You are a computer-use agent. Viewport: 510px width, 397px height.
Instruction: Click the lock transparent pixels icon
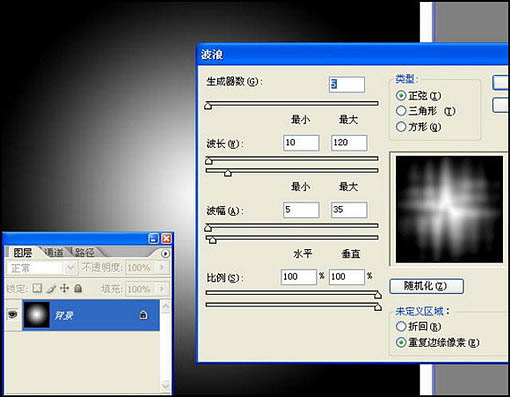coord(37,288)
